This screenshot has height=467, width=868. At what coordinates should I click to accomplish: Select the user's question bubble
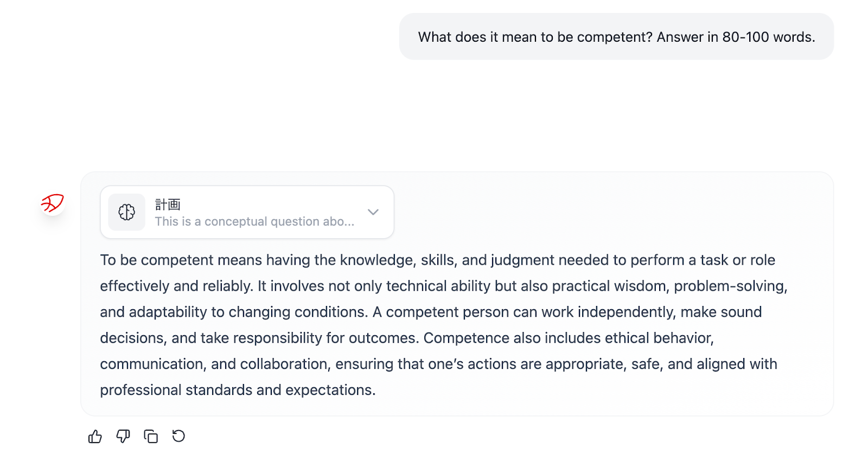click(x=616, y=37)
